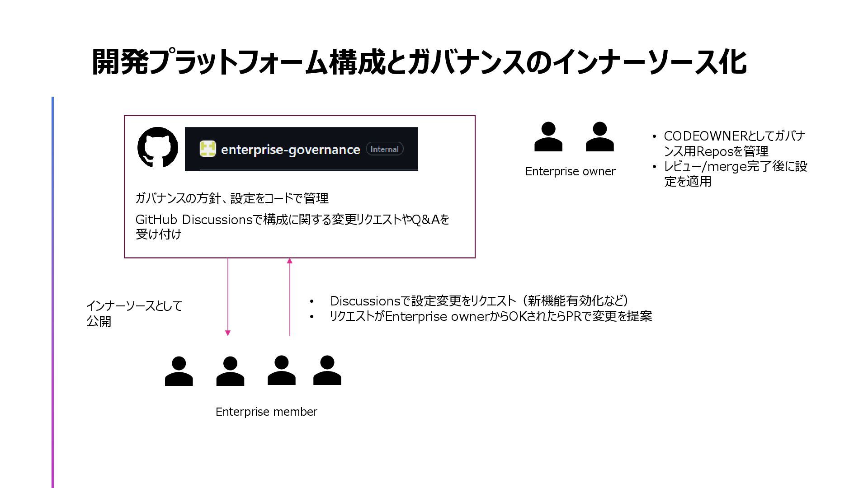Select the left Enterprise owner person icon
The width and height of the screenshot is (868, 488).
click(548, 136)
